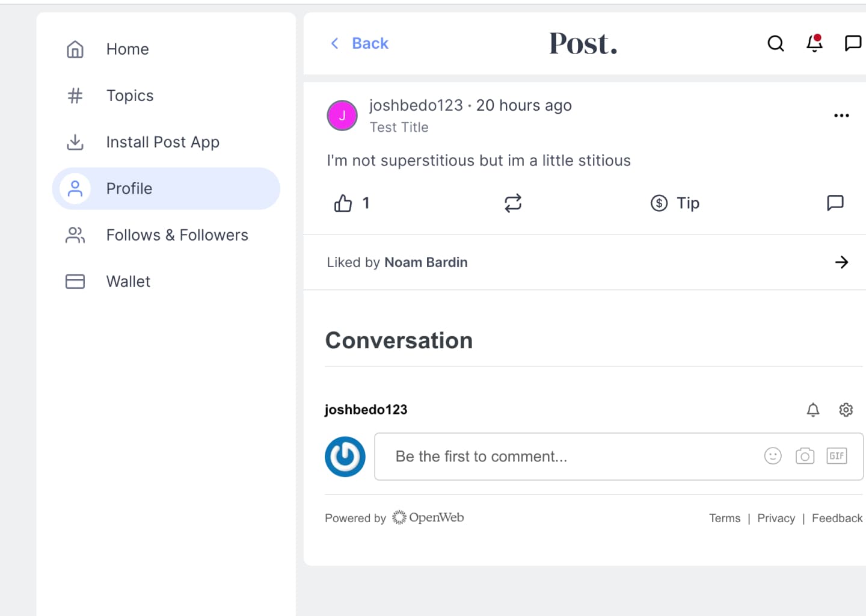Viewport: 866px width, 616px height.
Task: Toggle conversation notification bell
Action: 812,410
